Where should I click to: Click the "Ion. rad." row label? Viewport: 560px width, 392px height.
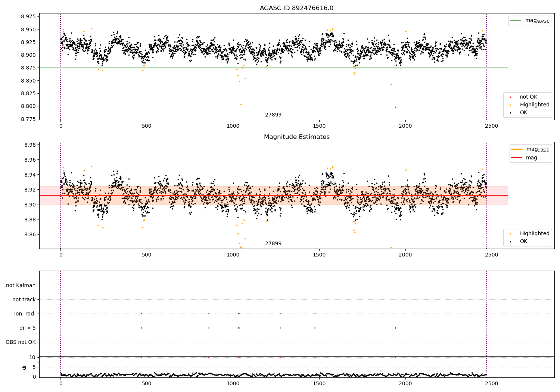click(x=25, y=314)
